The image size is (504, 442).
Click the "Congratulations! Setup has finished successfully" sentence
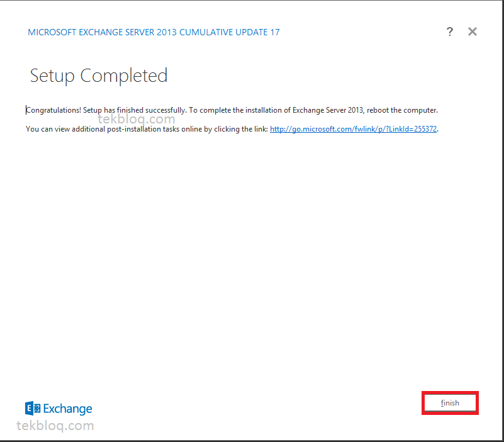(106, 110)
